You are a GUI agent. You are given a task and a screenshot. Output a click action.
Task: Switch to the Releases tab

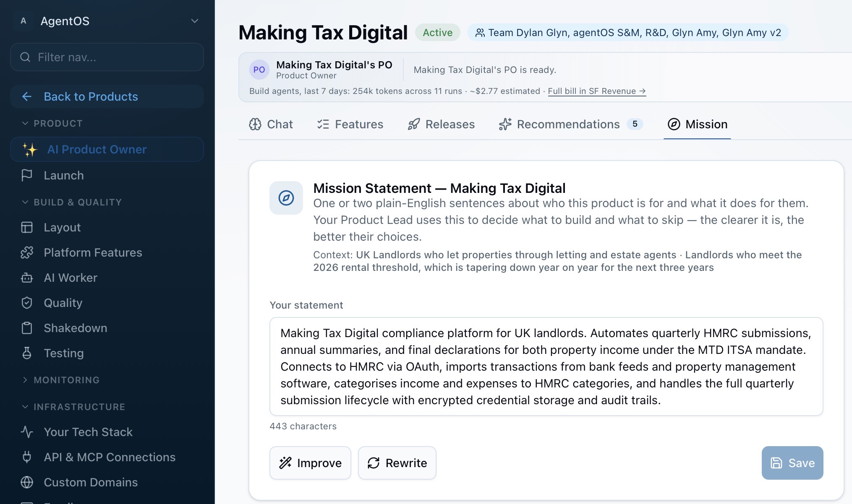pyautogui.click(x=441, y=124)
